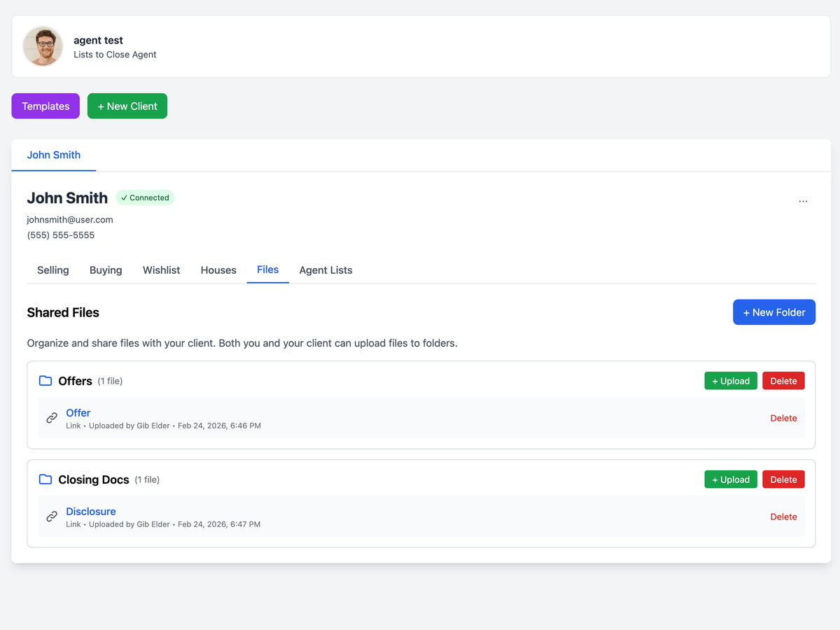Open the three-dot options menu for John Smith

pyautogui.click(x=802, y=201)
